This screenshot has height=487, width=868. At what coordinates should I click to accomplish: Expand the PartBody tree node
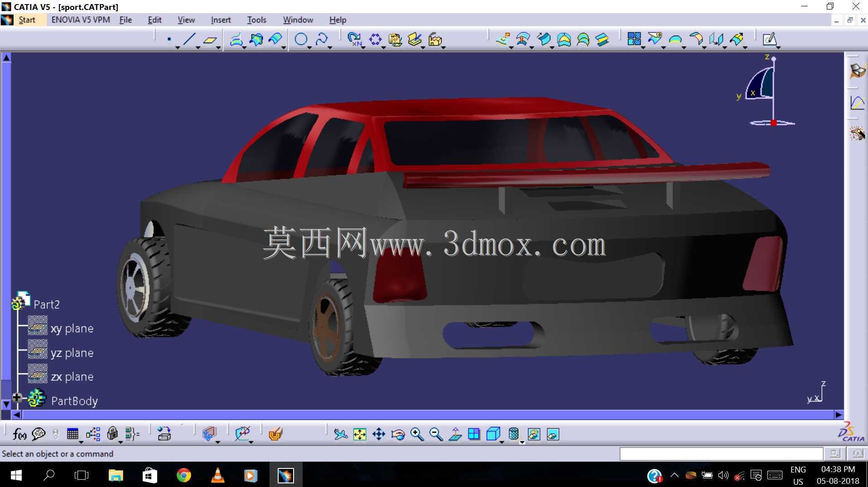pos(17,398)
